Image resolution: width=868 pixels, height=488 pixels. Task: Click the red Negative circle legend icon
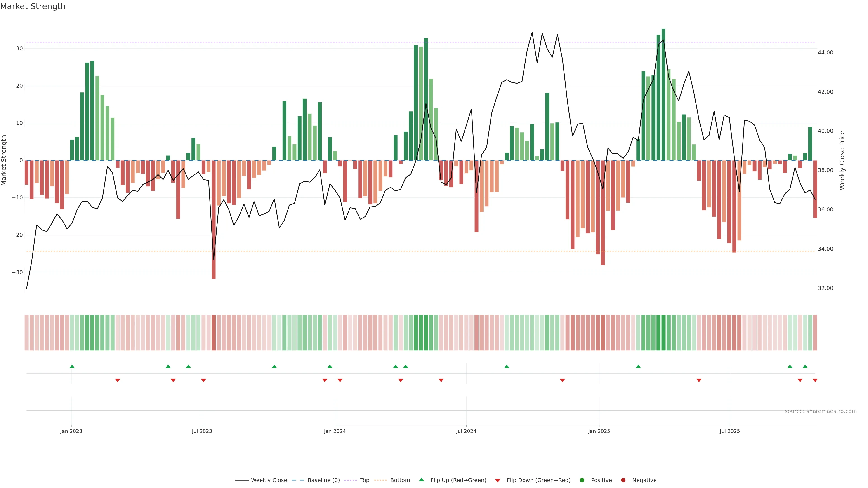623,480
